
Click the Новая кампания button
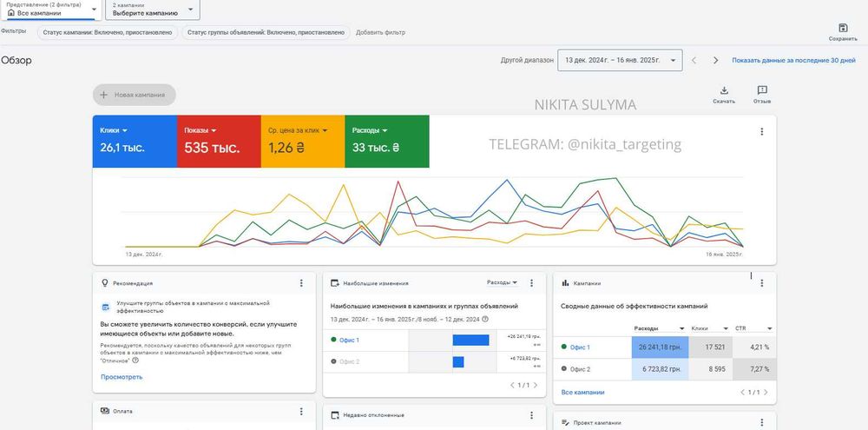point(135,95)
